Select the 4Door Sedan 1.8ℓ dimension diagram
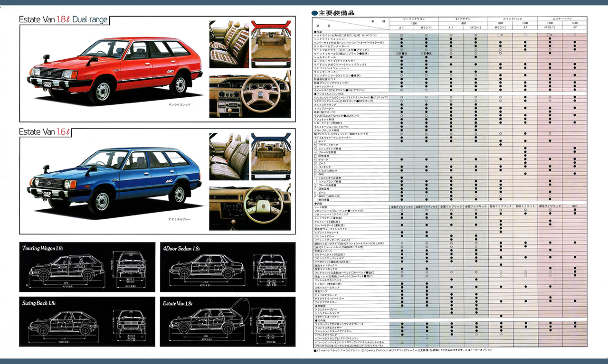 pyautogui.click(x=227, y=267)
